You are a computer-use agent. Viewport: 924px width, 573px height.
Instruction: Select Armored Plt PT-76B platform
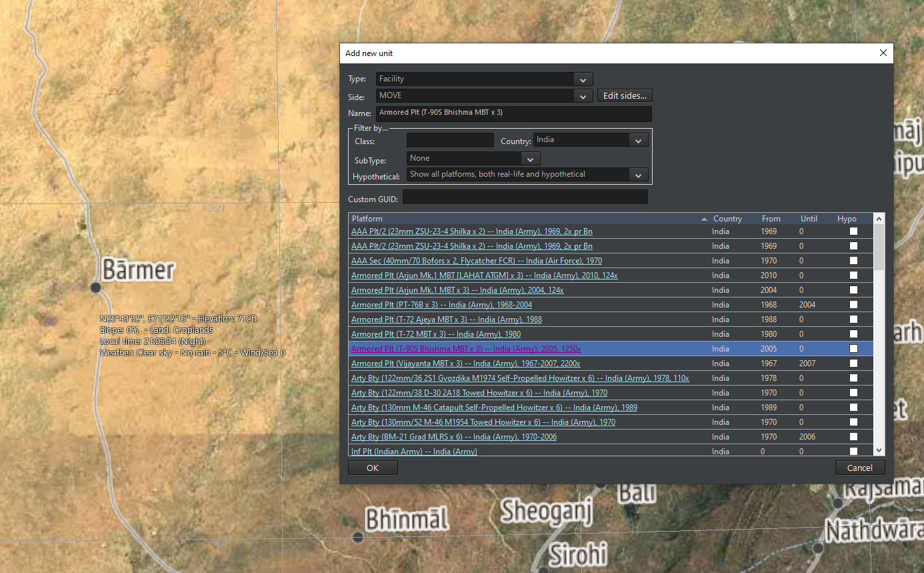441,305
